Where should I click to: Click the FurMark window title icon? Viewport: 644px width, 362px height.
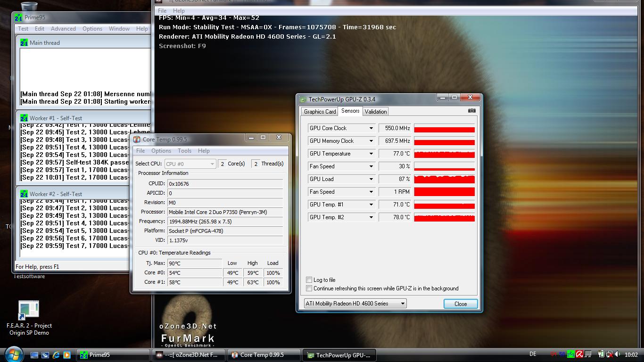(159, 1)
